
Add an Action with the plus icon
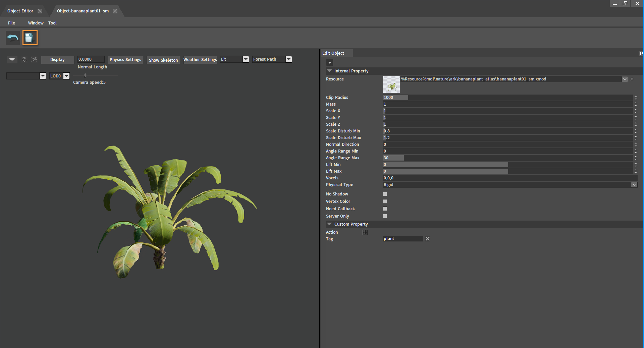(365, 232)
